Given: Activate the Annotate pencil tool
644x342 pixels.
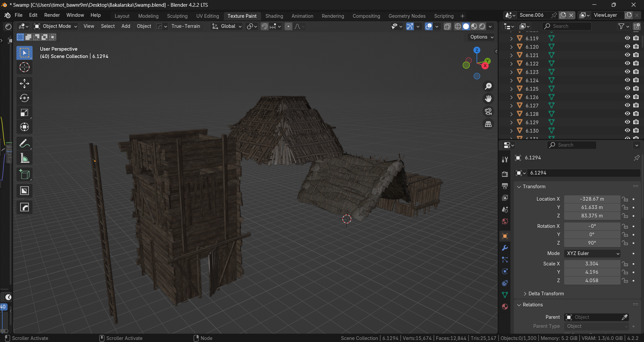Looking at the screenshot, I should click(x=24, y=144).
